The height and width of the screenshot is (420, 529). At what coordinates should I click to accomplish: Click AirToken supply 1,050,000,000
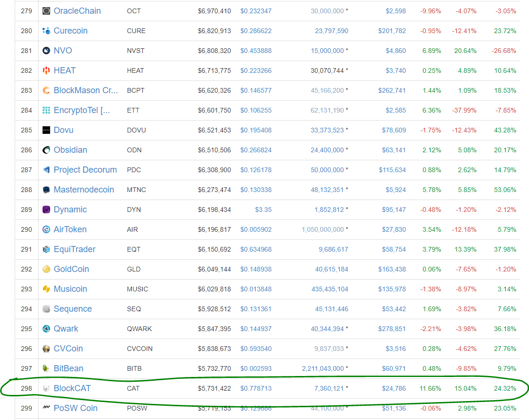(x=323, y=229)
